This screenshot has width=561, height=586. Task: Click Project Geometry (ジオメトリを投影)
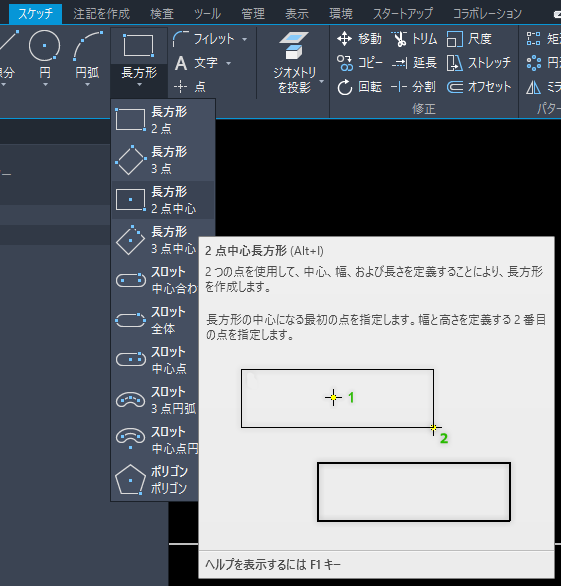(294, 62)
